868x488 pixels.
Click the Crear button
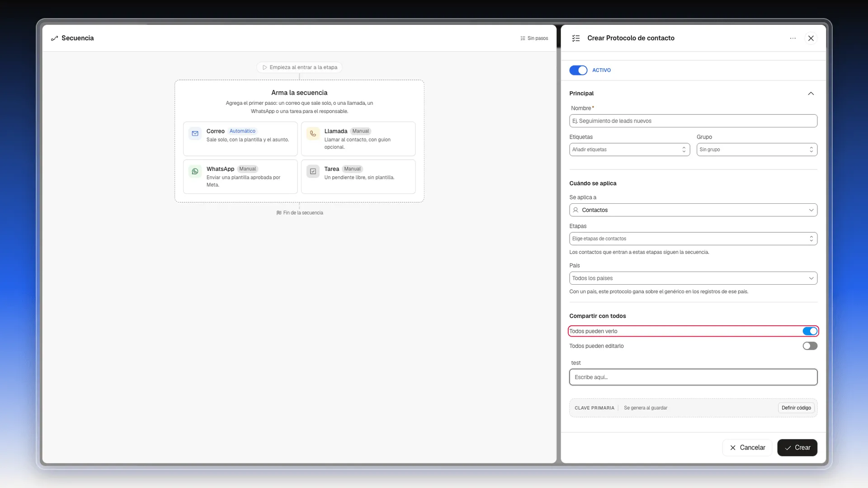pos(797,448)
